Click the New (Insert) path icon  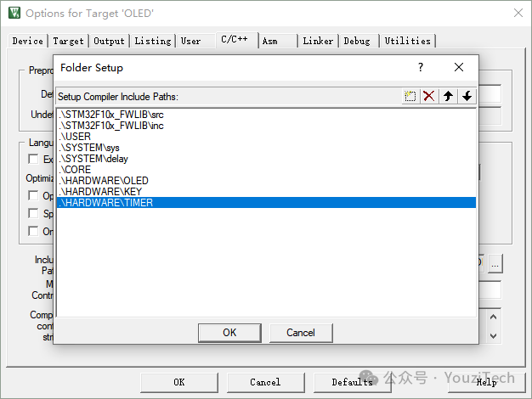[410, 96]
